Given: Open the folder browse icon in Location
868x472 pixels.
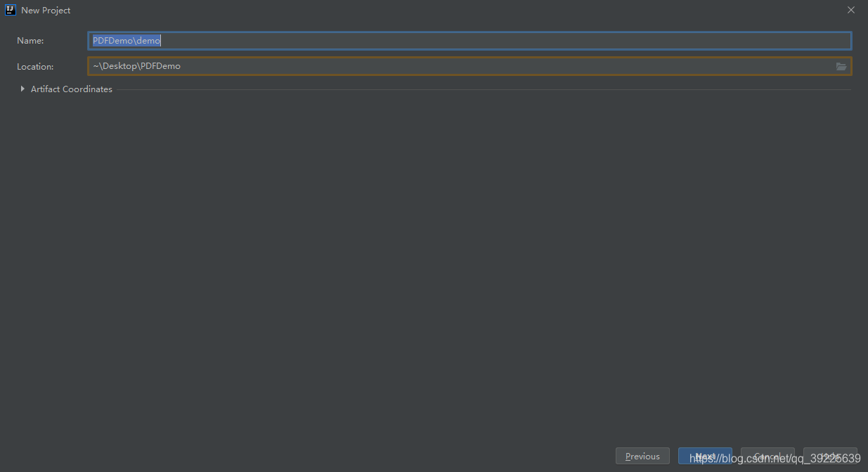Looking at the screenshot, I should pos(841,66).
